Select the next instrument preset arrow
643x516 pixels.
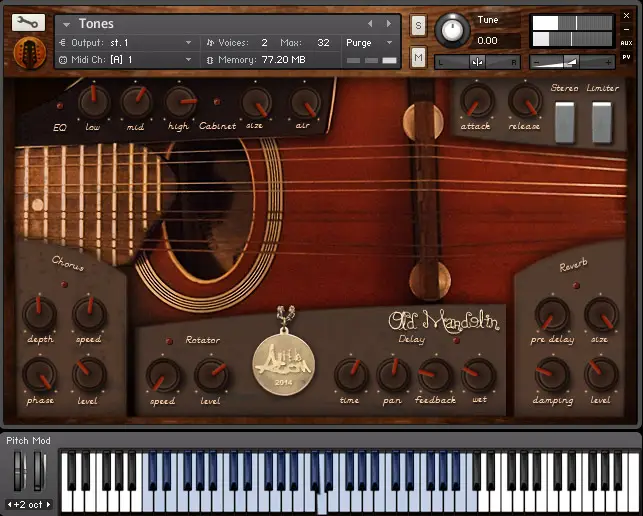click(x=388, y=24)
